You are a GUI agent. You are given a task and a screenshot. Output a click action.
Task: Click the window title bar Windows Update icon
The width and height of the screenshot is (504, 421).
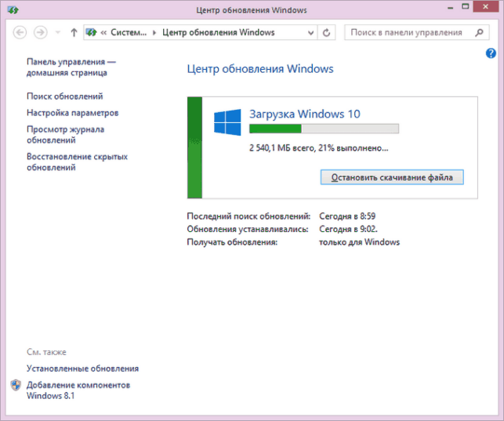[x=13, y=10]
